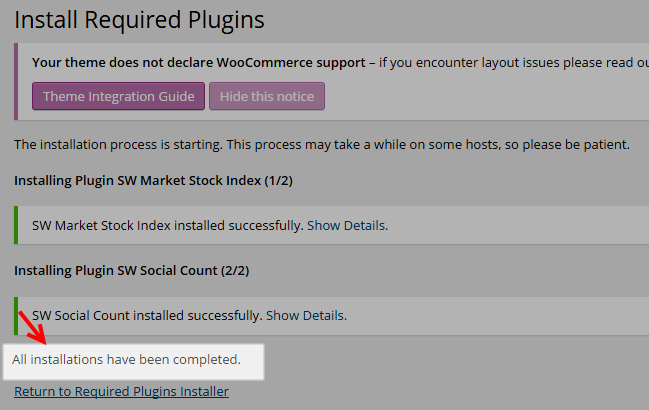Click SW Market Stock Index installed successfully text
Screen dimensions: 649x410
168,225
